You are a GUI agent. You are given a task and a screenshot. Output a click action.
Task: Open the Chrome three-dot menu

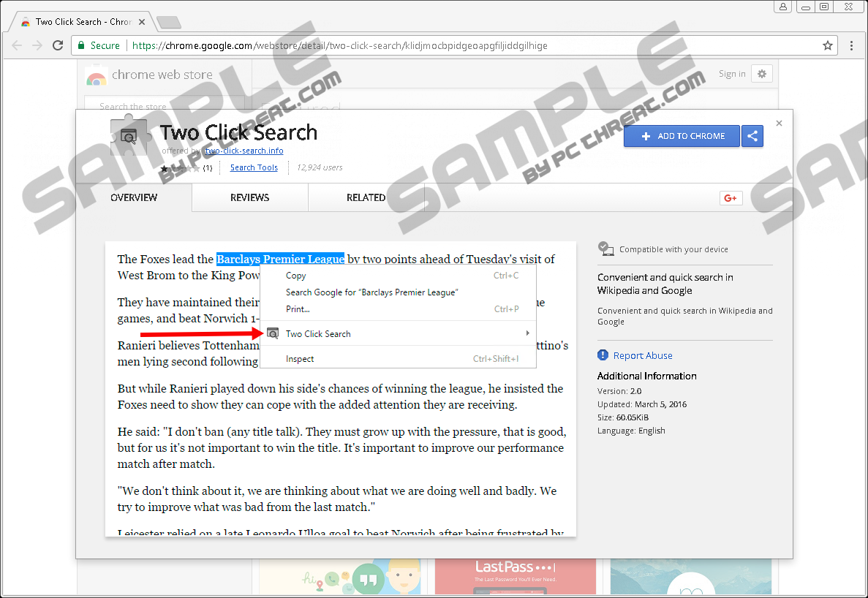click(x=851, y=45)
